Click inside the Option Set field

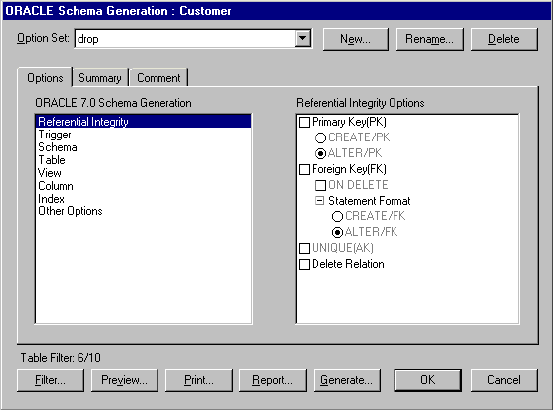click(186, 39)
